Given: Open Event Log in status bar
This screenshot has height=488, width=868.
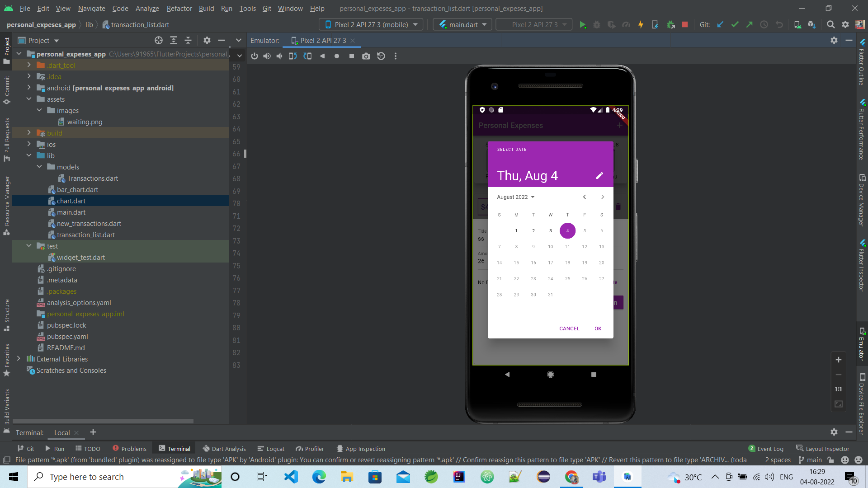Looking at the screenshot, I should tap(766, 449).
